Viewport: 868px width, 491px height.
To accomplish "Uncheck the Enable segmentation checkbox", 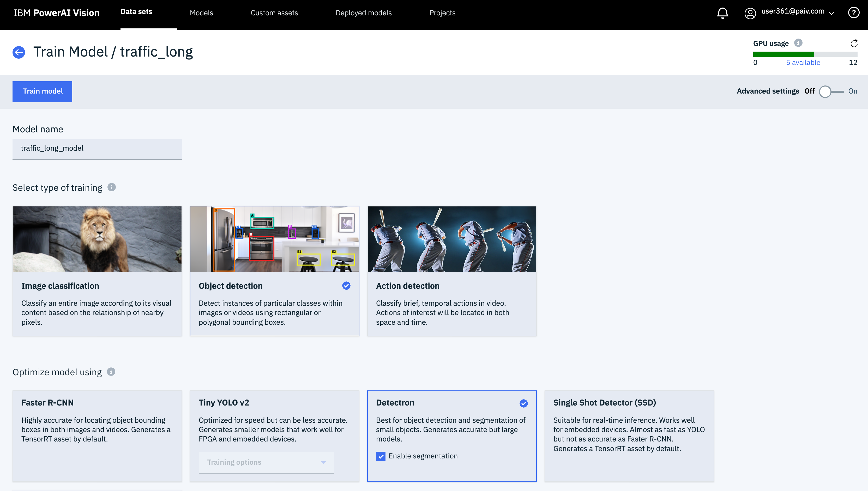I will coord(381,456).
